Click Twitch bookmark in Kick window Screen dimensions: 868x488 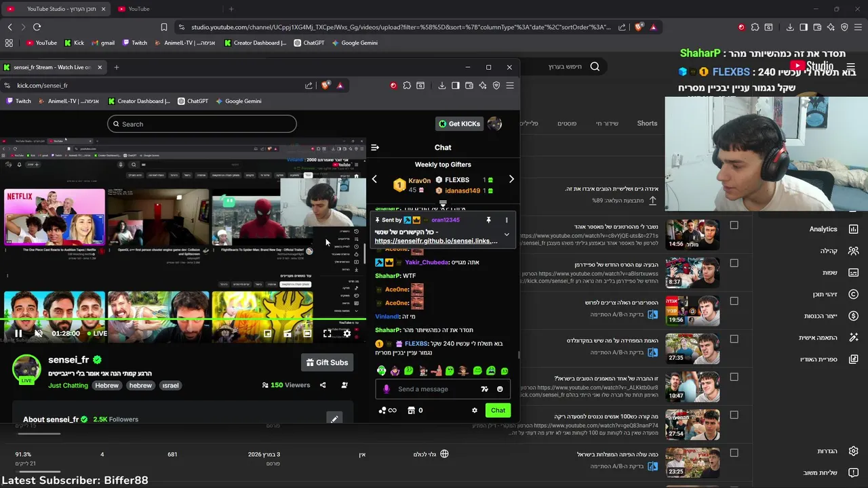[19, 101]
